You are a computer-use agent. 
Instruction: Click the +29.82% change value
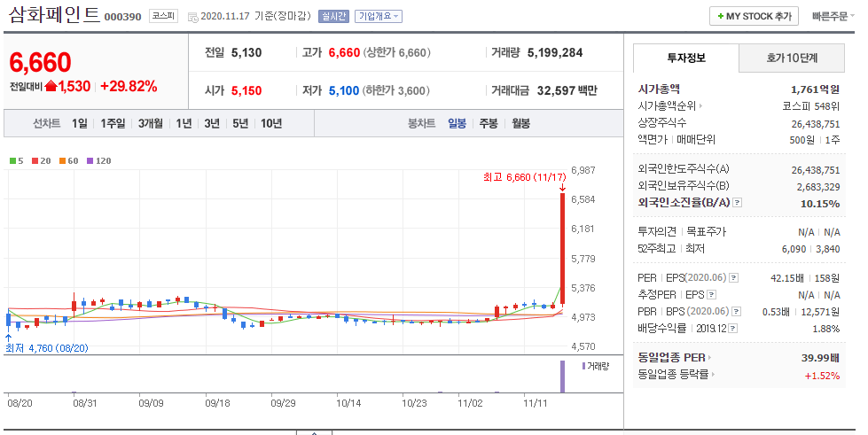129,86
